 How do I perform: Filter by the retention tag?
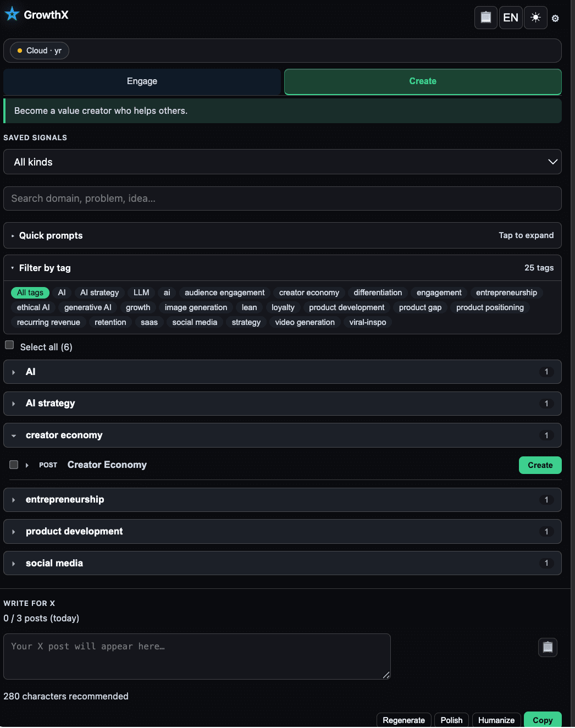110,322
